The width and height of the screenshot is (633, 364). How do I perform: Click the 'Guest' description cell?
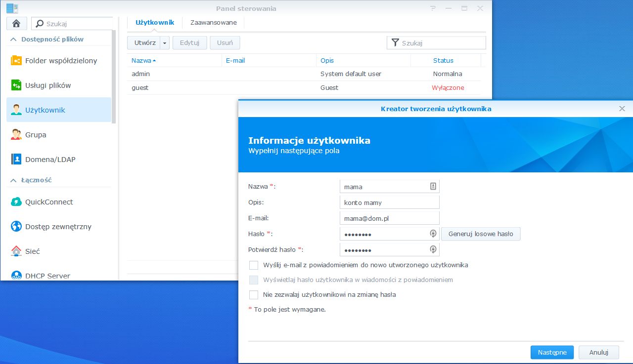pos(329,88)
